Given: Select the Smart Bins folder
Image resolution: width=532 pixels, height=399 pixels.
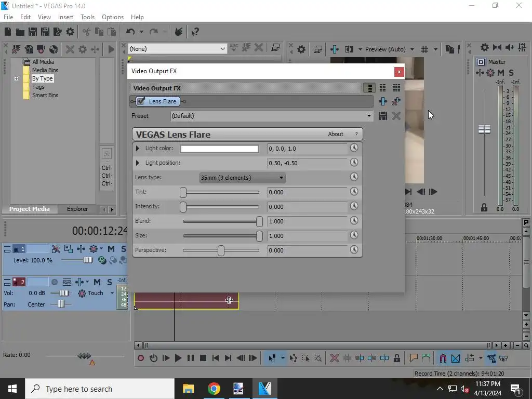Looking at the screenshot, I should point(45,96).
